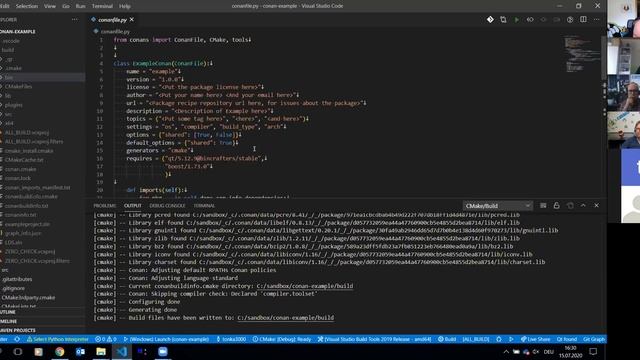The image size is (640, 360).
Task: Select the Output panel tab
Action: point(133,206)
